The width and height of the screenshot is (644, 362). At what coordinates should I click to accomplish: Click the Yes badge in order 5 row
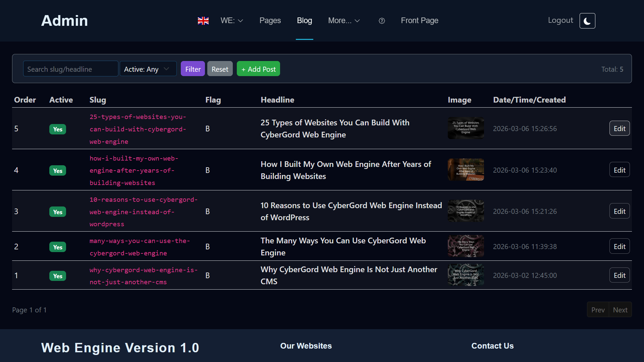point(58,129)
